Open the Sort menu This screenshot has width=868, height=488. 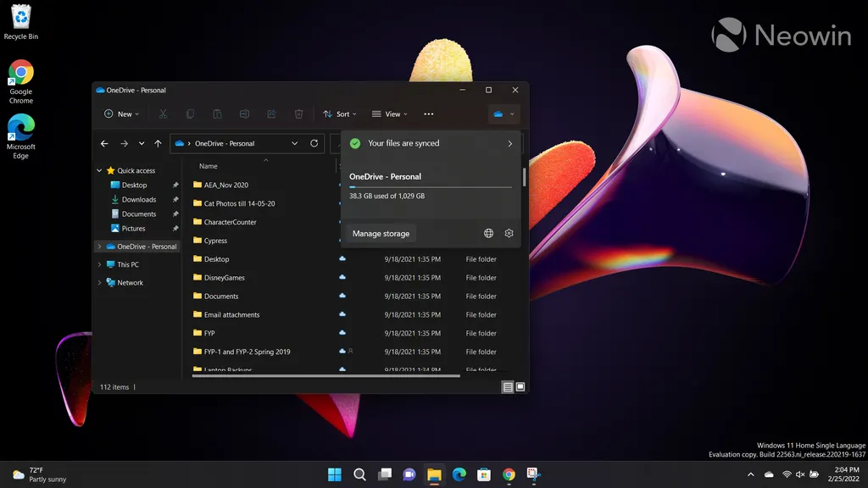[339, 114]
